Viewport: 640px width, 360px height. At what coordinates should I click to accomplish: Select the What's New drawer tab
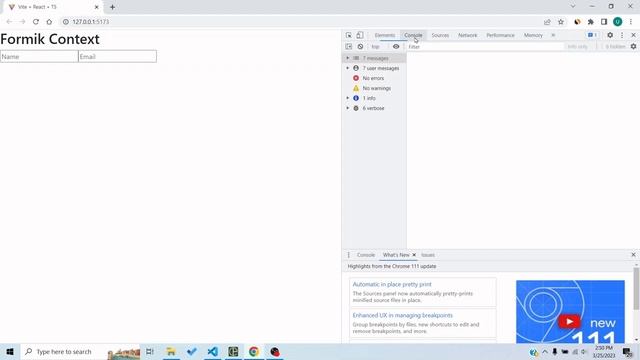click(396, 255)
